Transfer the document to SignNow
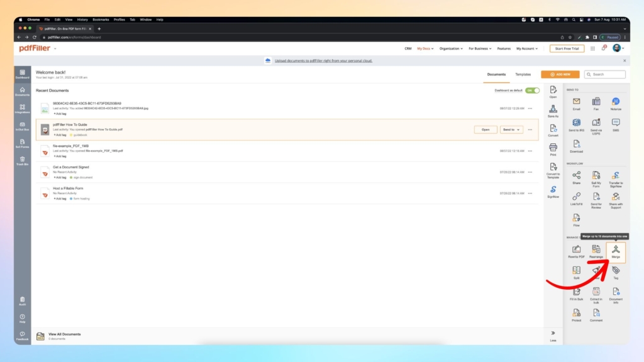Viewport: 644px width, 362px height. (x=615, y=179)
